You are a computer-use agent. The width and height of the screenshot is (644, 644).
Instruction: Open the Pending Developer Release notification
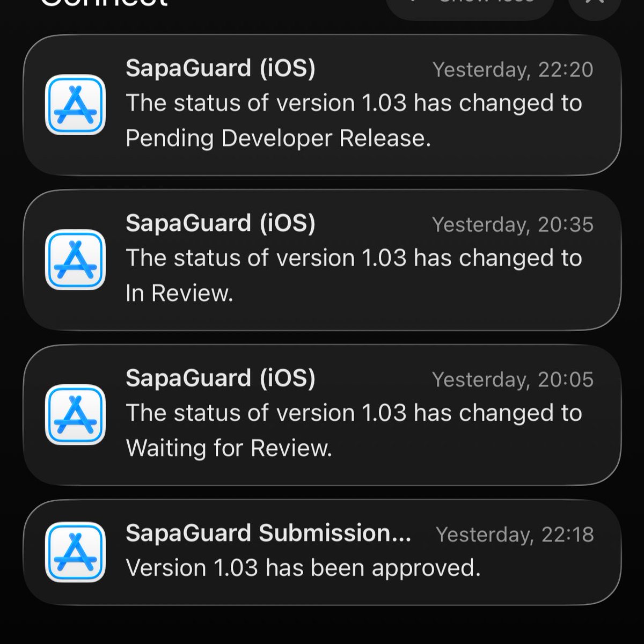point(322,105)
